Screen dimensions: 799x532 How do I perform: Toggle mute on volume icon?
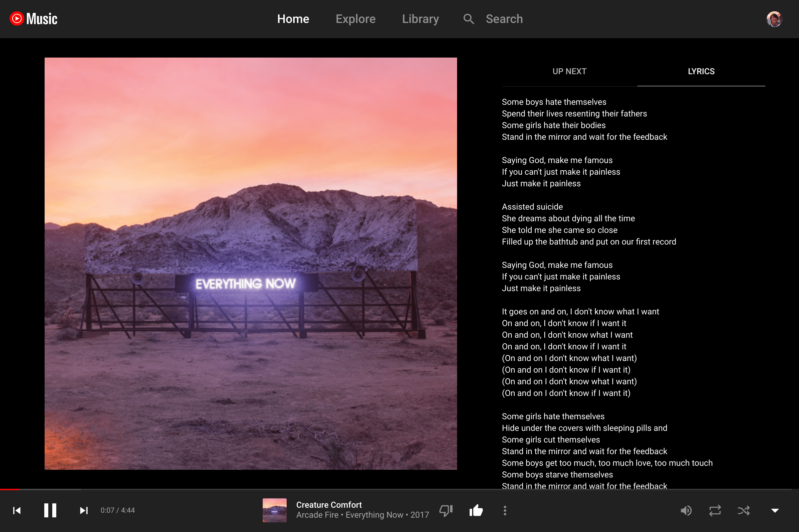[x=686, y=510]
